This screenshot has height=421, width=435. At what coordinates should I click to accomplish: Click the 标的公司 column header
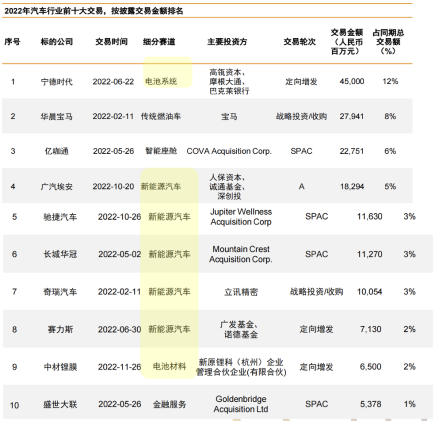[x=57, y=42]
